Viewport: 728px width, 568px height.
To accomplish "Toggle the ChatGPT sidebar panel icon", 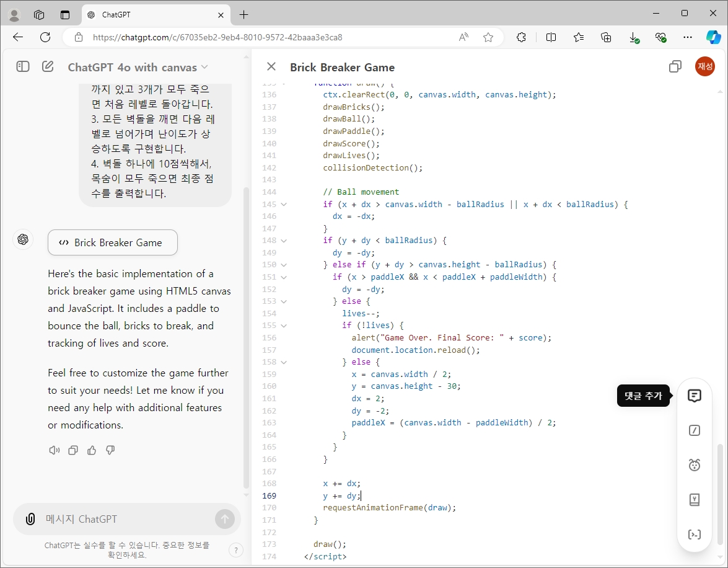I will tap(23, 67).
